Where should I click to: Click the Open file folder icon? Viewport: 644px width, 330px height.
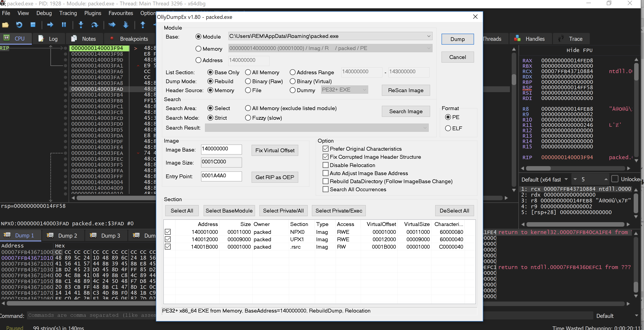(x=6, y=25)
